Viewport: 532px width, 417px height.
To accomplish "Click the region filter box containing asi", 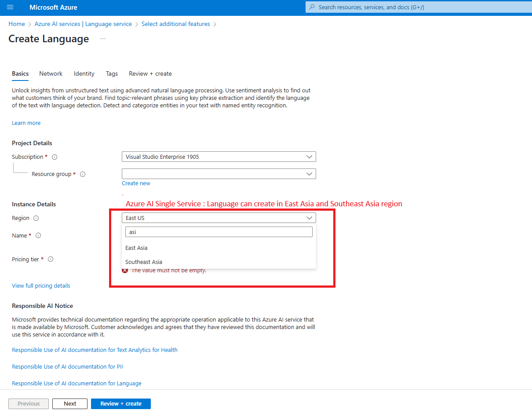I will click(219, 232).
